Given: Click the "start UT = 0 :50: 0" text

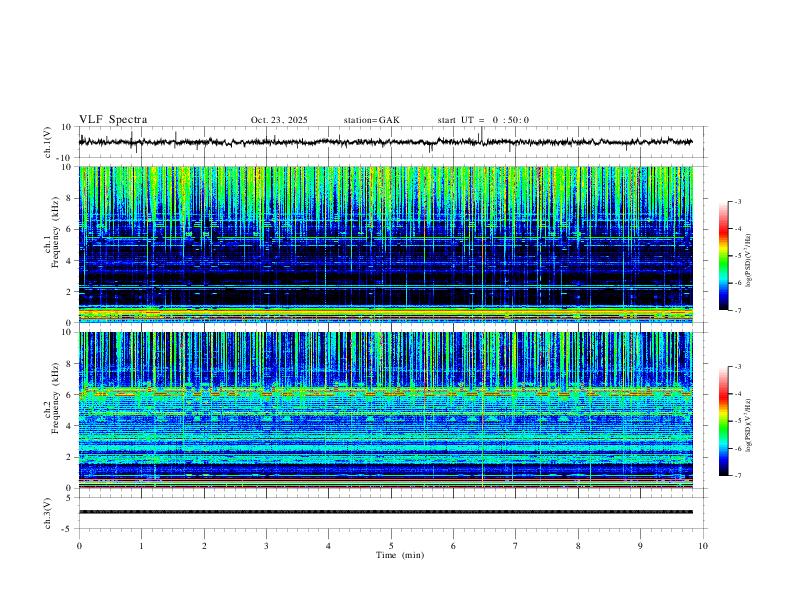Looking at the screenshot, I should pos(483,120).
